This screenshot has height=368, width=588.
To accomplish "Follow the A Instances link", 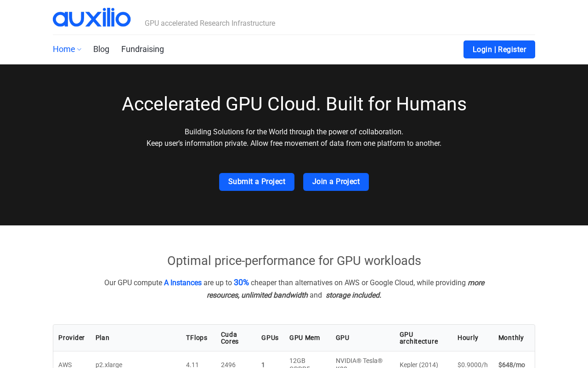I will coord(183,283).
